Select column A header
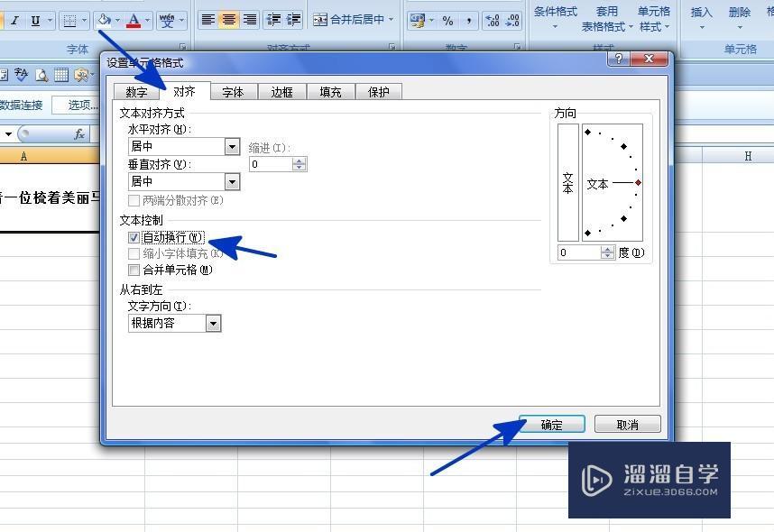This screenshot has width=774, height=532. click(x=23, y=156)
